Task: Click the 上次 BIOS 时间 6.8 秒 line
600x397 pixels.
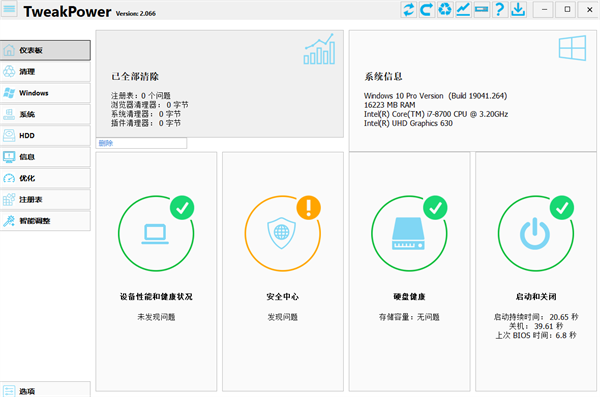Action: (536, 335)
